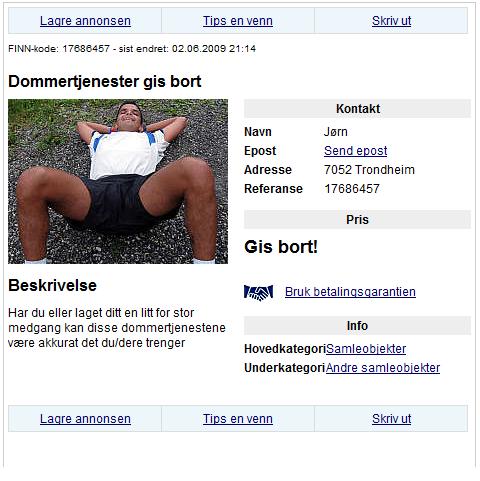This screenshot has height=481, width=480.
Task: Click the Gis bort! price text
Action: click(281, 247)
